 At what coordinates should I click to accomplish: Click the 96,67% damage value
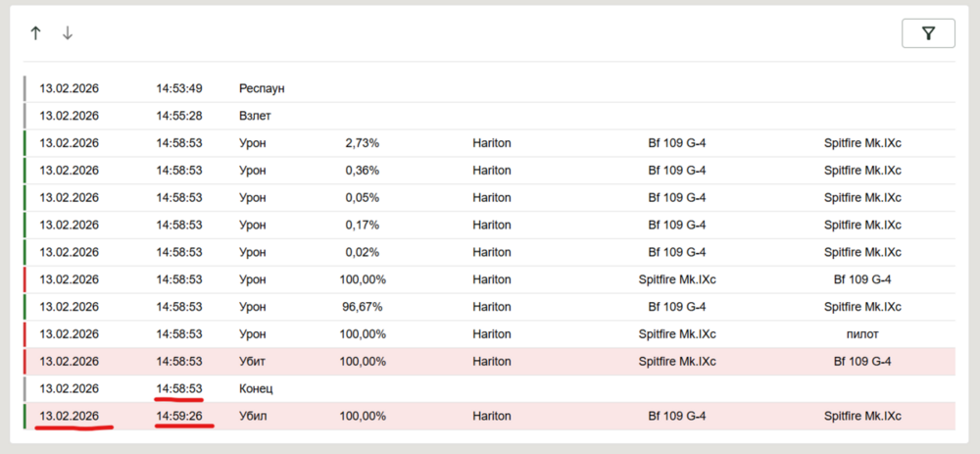(x=362, y=307)
